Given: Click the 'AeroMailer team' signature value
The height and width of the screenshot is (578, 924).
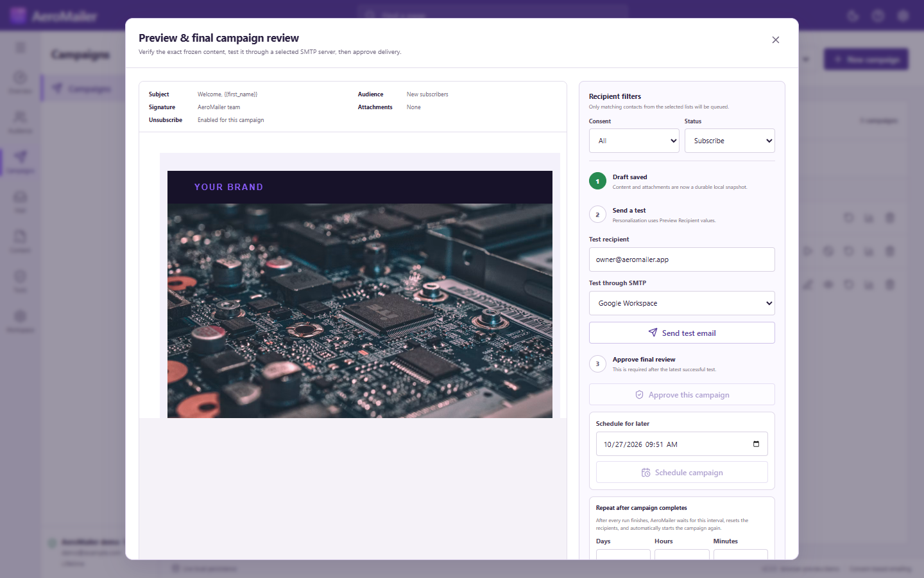Looking at the screenshot, I should [219, 107].
